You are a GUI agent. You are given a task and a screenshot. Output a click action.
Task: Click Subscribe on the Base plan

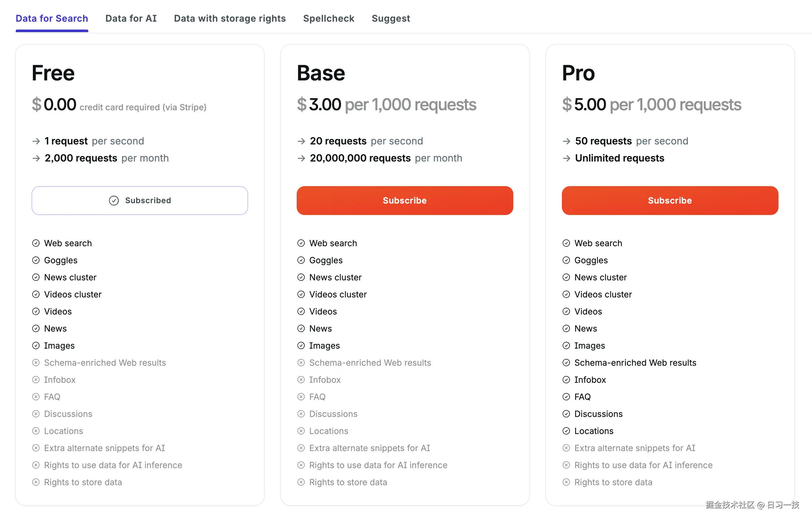(x=405, y=200)
